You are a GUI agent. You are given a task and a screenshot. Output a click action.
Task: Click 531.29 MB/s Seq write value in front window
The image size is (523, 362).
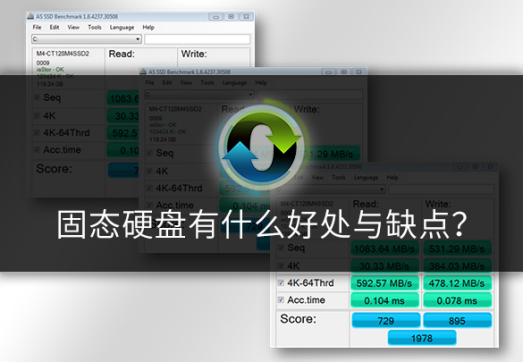coord(457,249)
